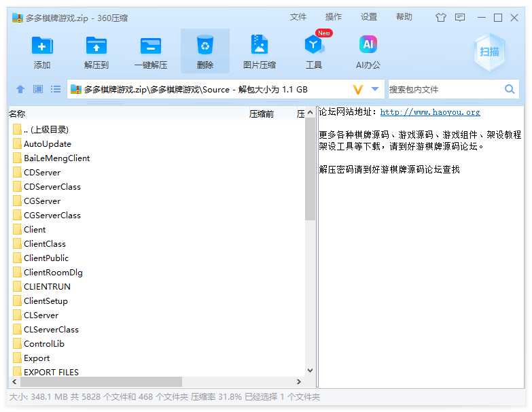This screenshot has height=412, width=532.
Task: Select the CDServer folder
Action: point(37,173)
